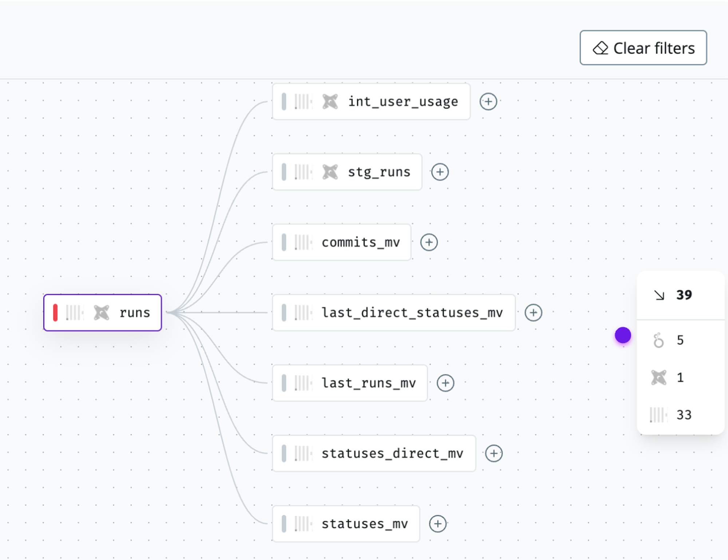
Task: Expand last_direct_statuses_mv with plus button
Action: point(533,313)
